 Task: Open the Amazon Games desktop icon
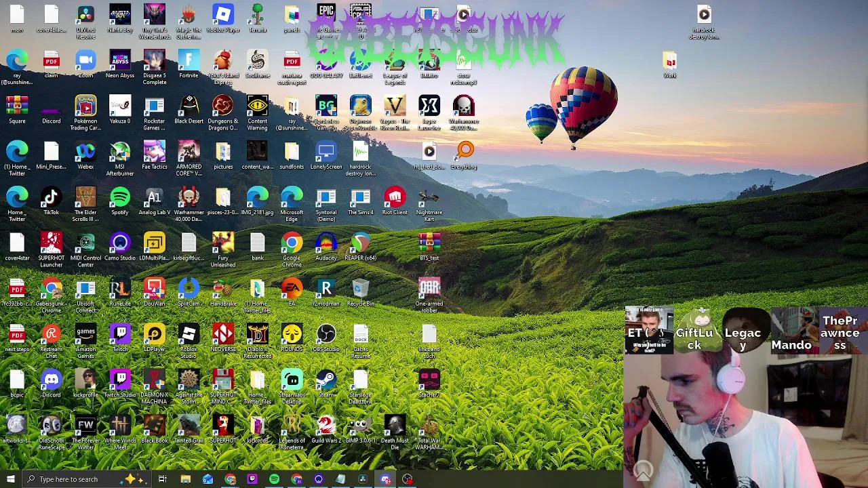[85, 342]
